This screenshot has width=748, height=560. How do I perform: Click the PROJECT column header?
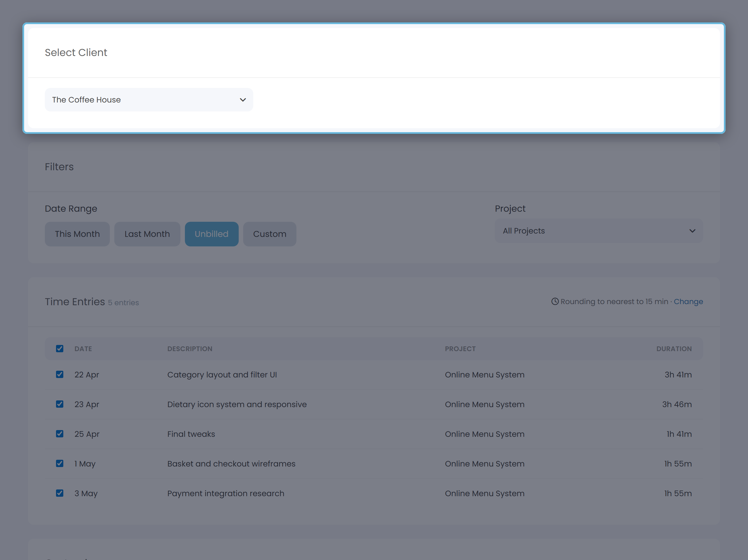tap(460, 349)
